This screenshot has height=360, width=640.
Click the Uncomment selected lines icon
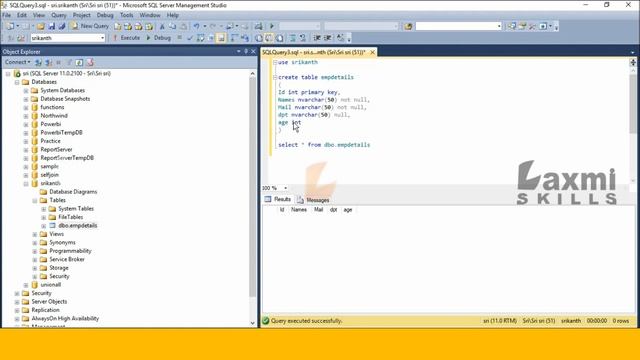click(303, 38)
